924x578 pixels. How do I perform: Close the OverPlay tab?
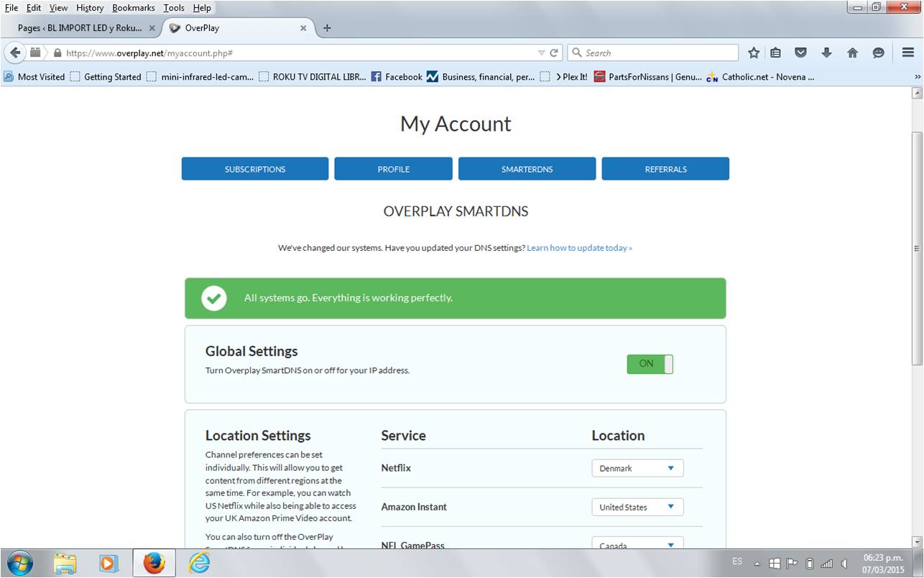[x=303, y=28]
